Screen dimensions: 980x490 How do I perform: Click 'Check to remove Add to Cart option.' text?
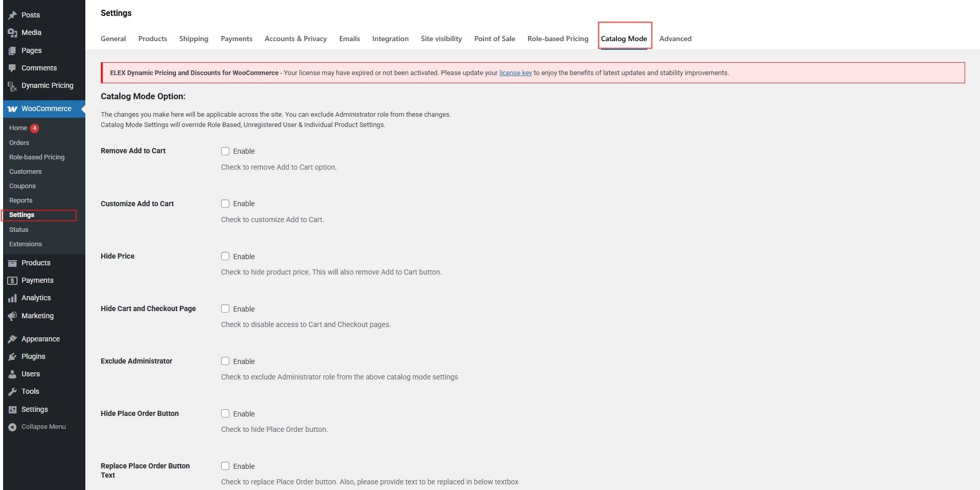click(x=279, y=167)
